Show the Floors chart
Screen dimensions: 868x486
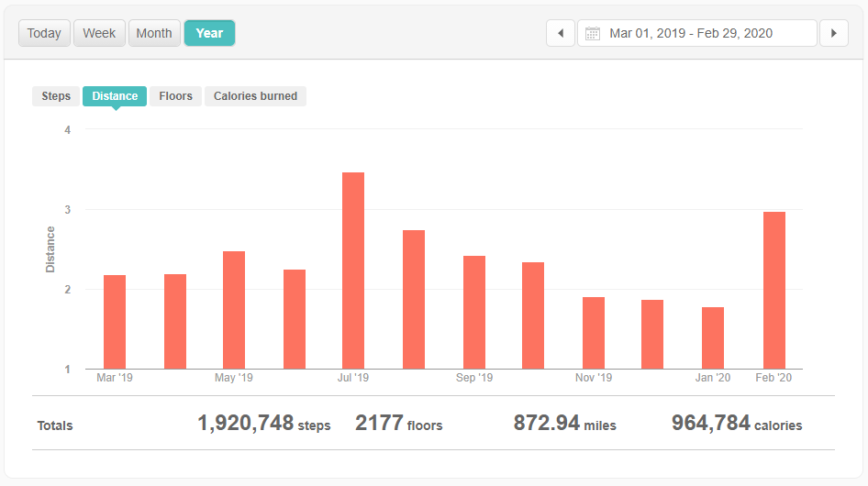175,96
